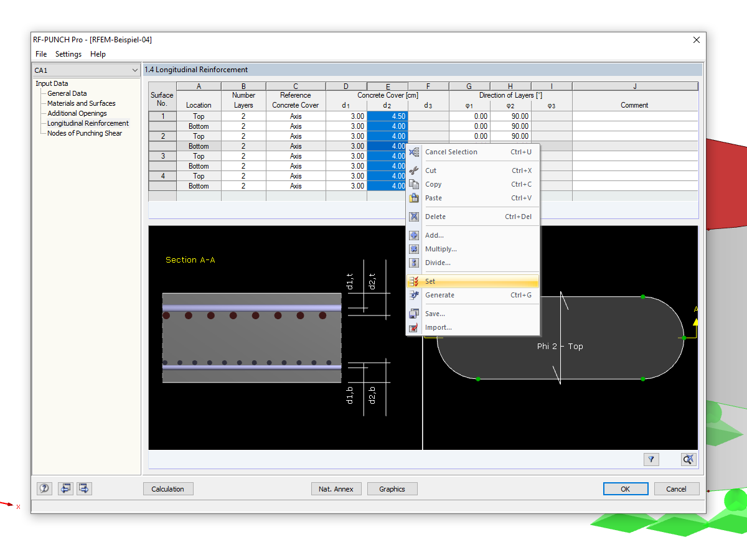Click the Calculation button
This screenshot has height=560, width=747.
coord(168,489)
